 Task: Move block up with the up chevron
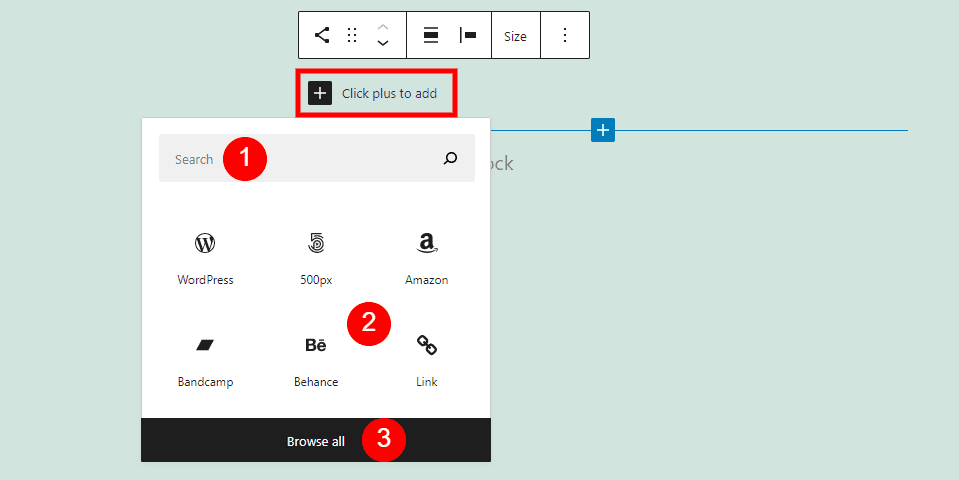coord(383,28)
